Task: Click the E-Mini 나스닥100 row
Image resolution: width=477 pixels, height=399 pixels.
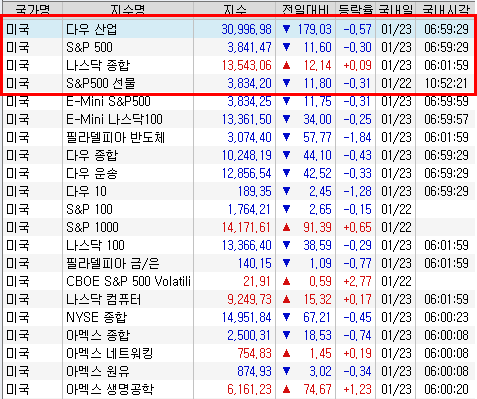Action: [239, 119]
